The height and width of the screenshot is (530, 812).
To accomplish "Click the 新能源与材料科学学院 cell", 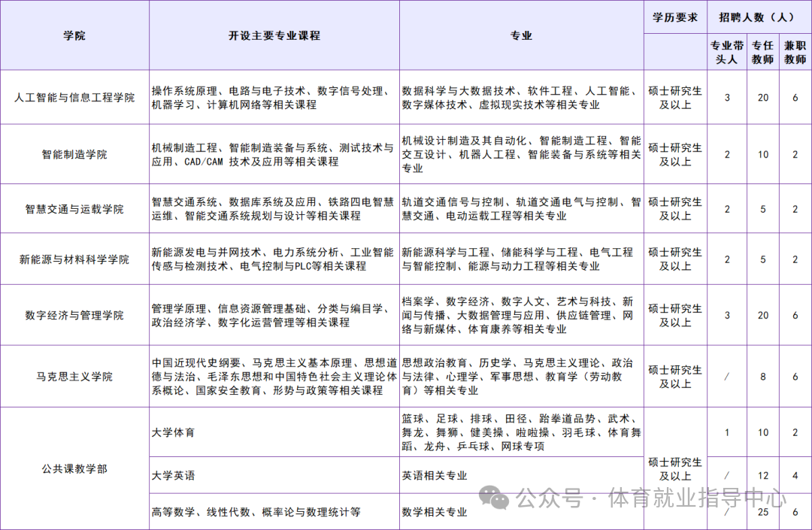I will [73, 260].
